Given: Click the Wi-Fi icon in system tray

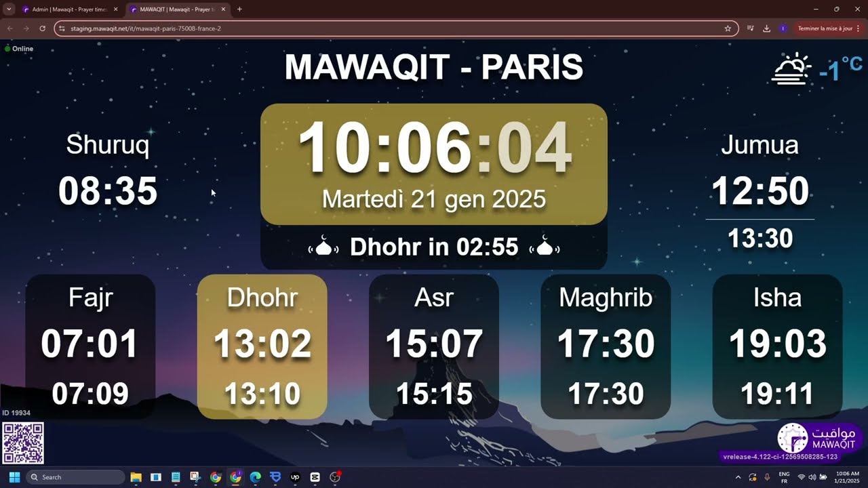Looking at the screenshot, I should pyautogui.click(x=802, y=477).
